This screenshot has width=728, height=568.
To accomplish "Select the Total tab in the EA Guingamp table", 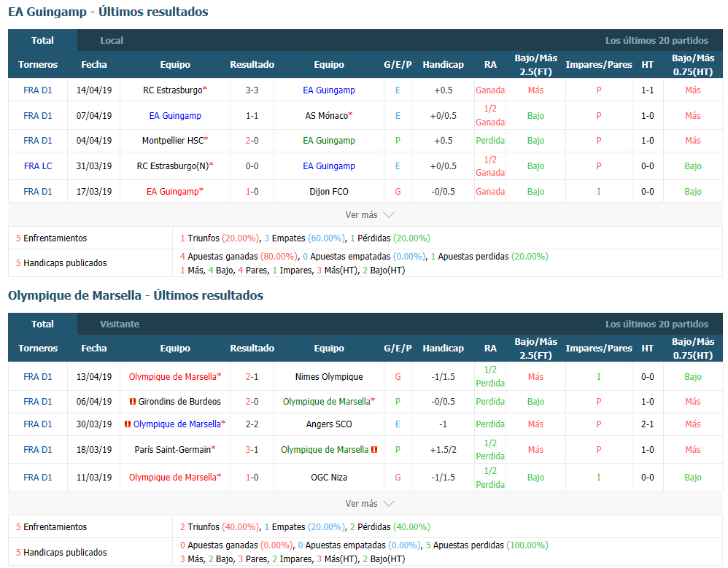I will tap(42, 40).
